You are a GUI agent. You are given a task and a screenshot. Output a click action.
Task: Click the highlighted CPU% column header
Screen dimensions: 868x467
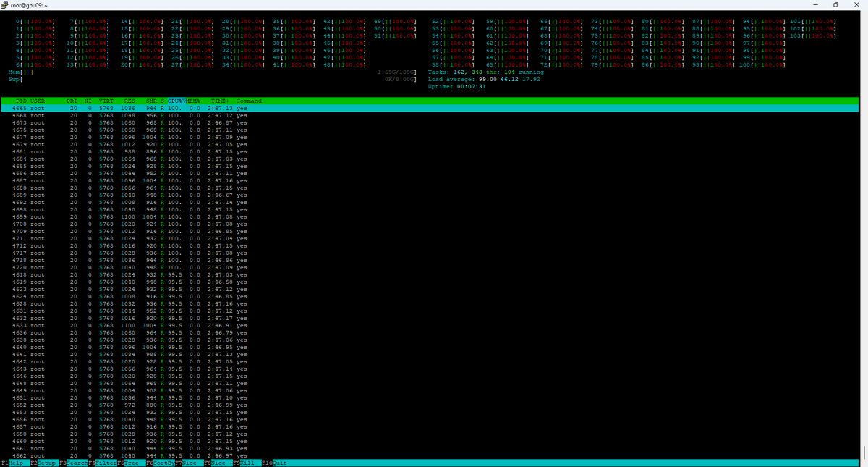coord(176,101)
